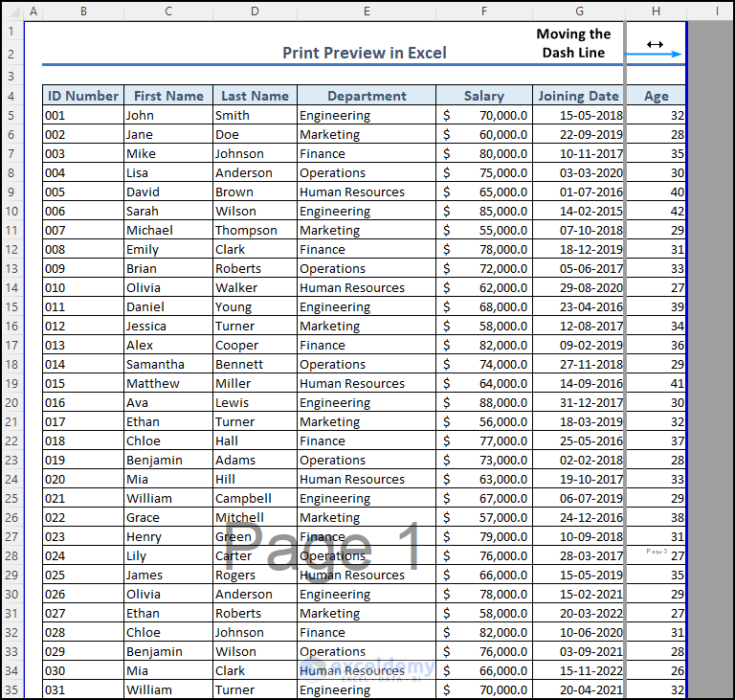Screen dimensions: 735x700
Task: Select first name cell Grace
Action: 168,517
